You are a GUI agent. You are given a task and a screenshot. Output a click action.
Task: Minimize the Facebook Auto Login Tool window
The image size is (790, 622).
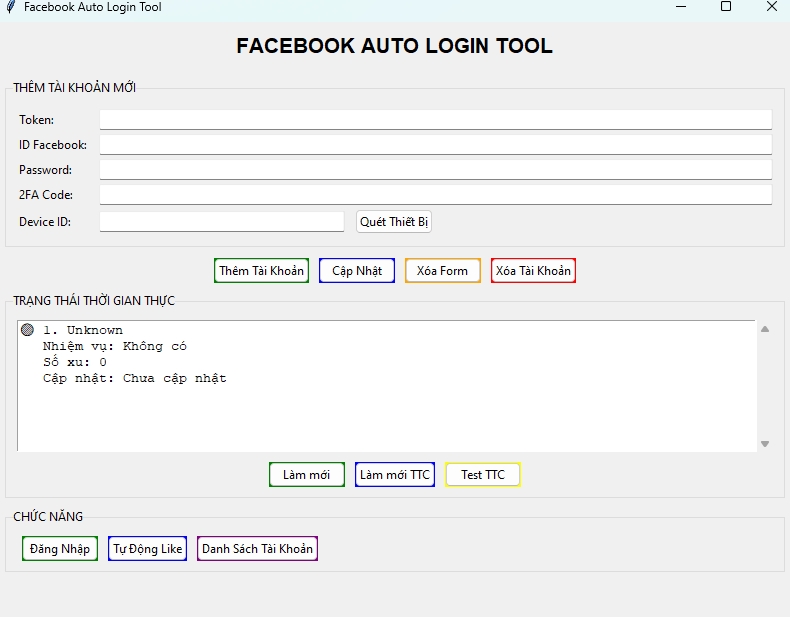tap(681, 7)
